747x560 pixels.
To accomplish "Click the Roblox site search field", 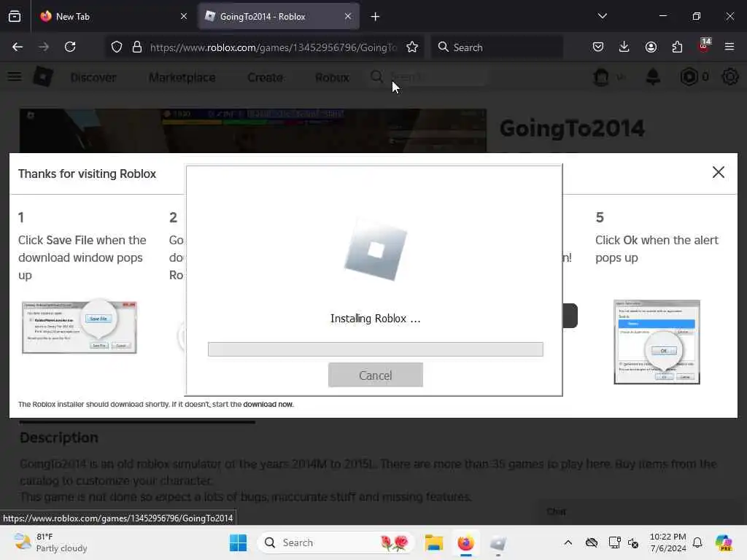I will click(427, 77).
